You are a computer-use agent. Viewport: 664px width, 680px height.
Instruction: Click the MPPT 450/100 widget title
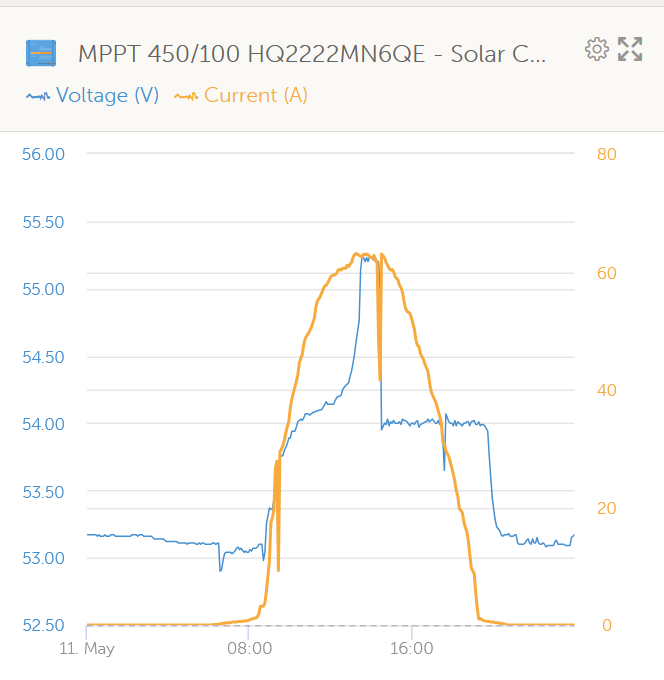coord(312,53)
